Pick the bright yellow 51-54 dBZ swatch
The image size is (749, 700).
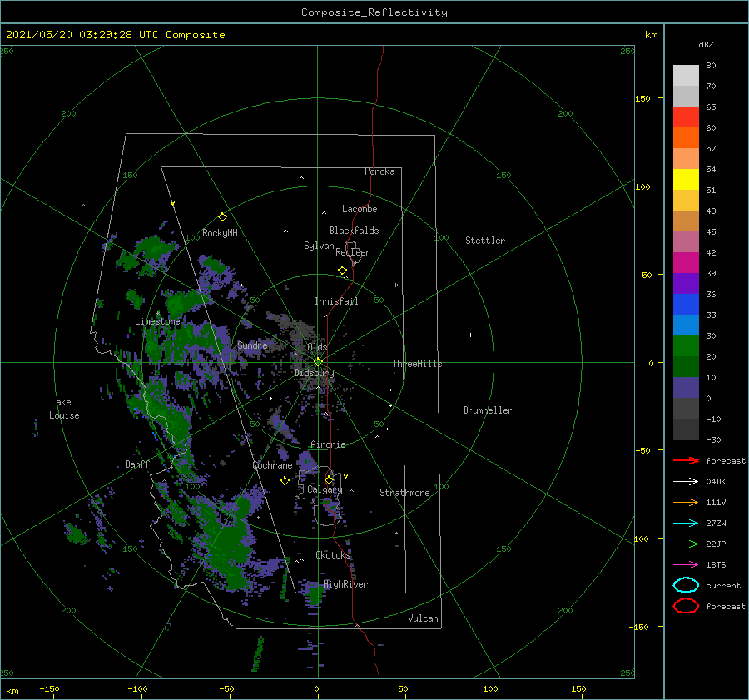click(686, 179)
